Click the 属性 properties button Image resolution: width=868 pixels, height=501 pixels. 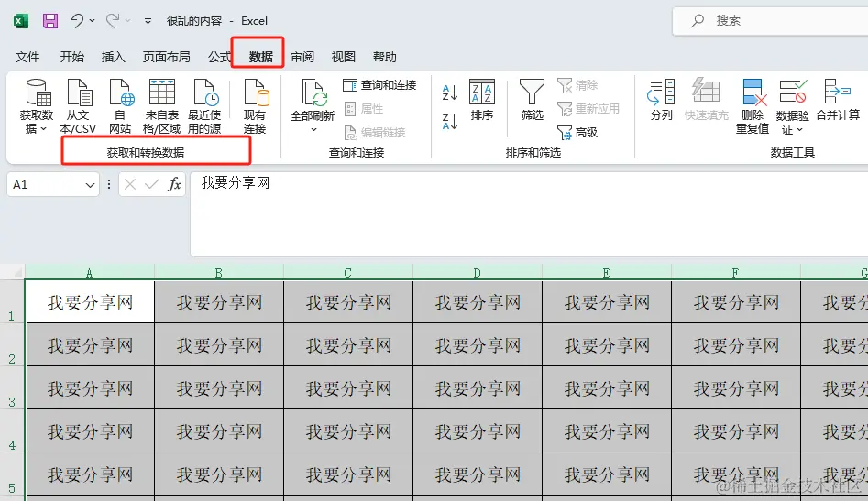click(364, 109)
